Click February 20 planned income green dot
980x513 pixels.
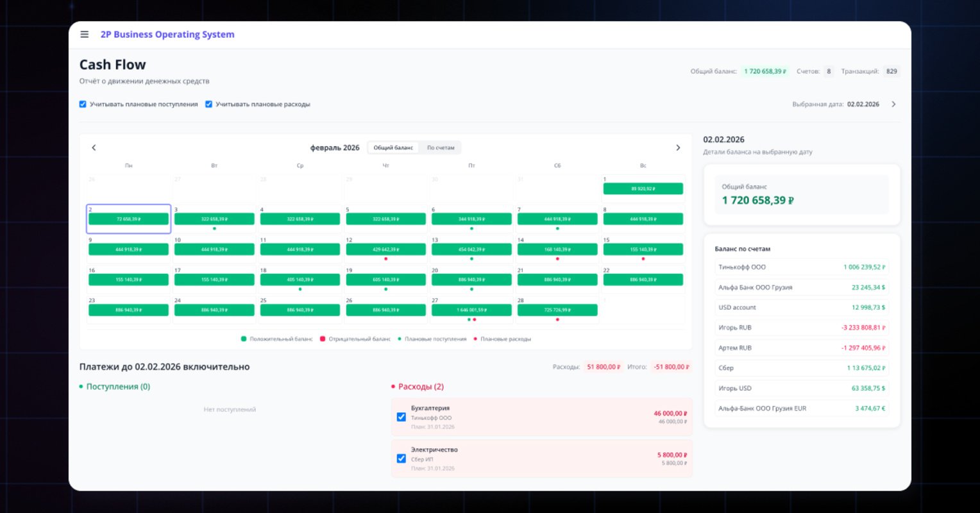pyautogui.click(x=471, y=289)
